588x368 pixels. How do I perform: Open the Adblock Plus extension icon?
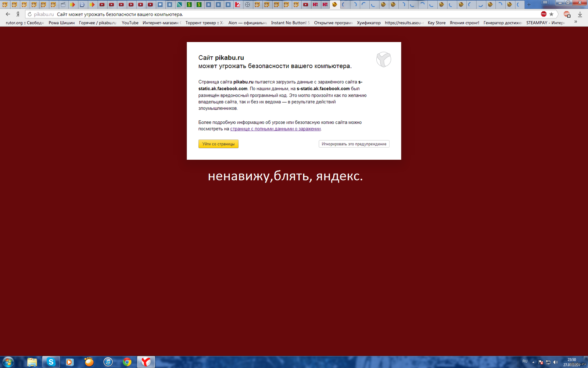pyautogui.click(x=567, y=14)
